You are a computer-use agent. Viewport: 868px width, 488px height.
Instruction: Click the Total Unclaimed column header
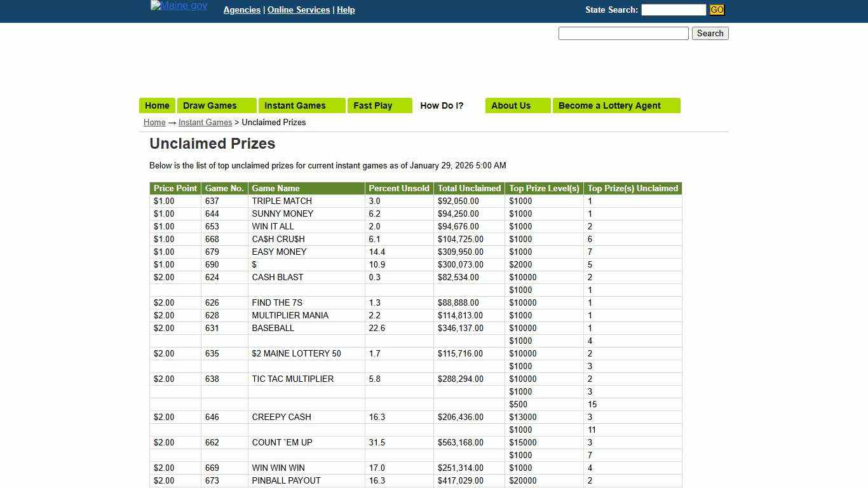pos(469,189)
